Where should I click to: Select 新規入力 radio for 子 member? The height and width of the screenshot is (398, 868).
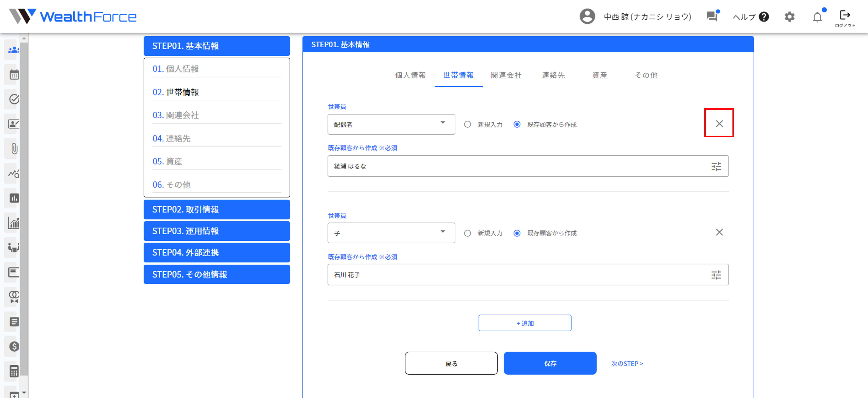(x=467, y=233)
